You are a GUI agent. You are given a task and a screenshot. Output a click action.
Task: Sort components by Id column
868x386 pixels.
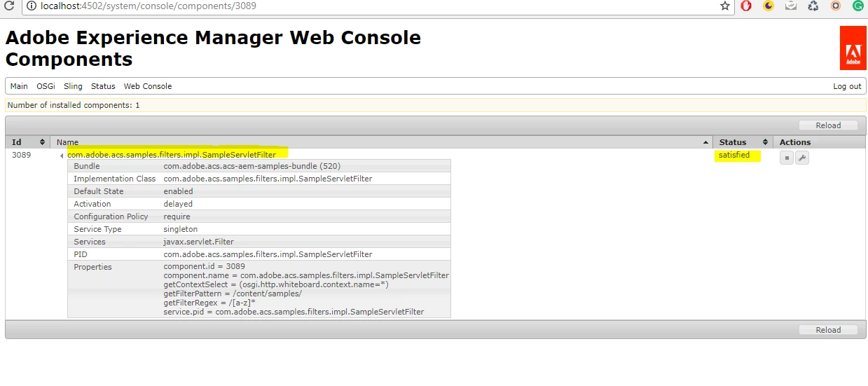click(x=29, y=142)
